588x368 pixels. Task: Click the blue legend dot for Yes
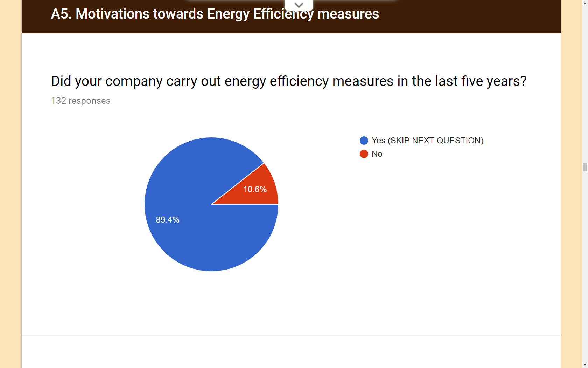pyautogui.click(x=364, y=141)
